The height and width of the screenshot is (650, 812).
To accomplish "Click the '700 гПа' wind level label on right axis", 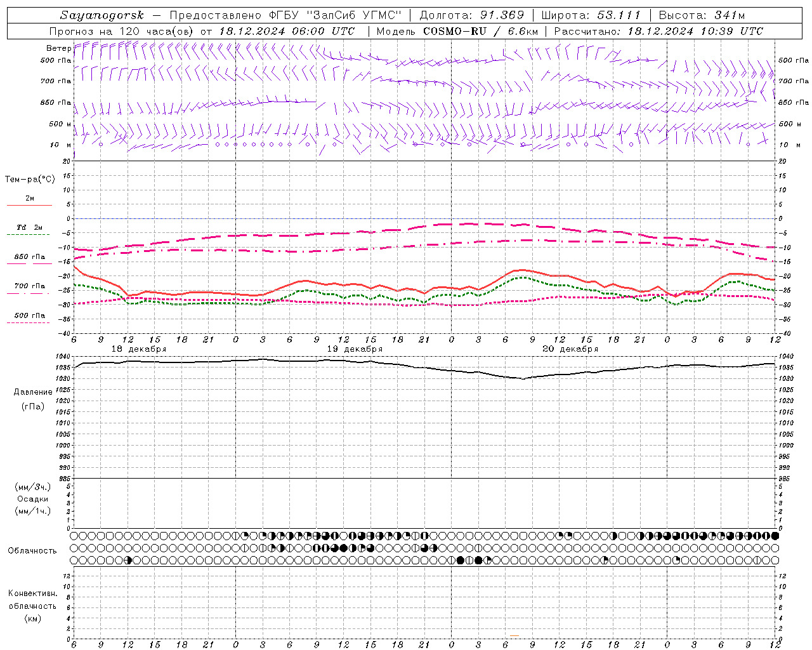I will tap(794, 81).
